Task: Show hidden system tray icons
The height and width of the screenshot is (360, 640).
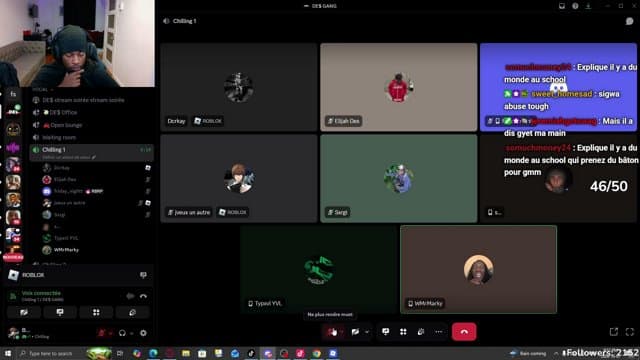Action: [556, 353]
